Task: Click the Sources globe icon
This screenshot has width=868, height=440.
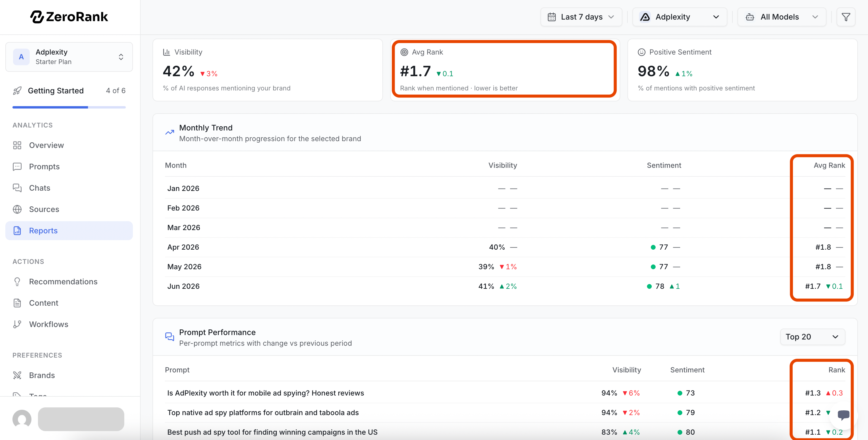Action: click(17, 209)
